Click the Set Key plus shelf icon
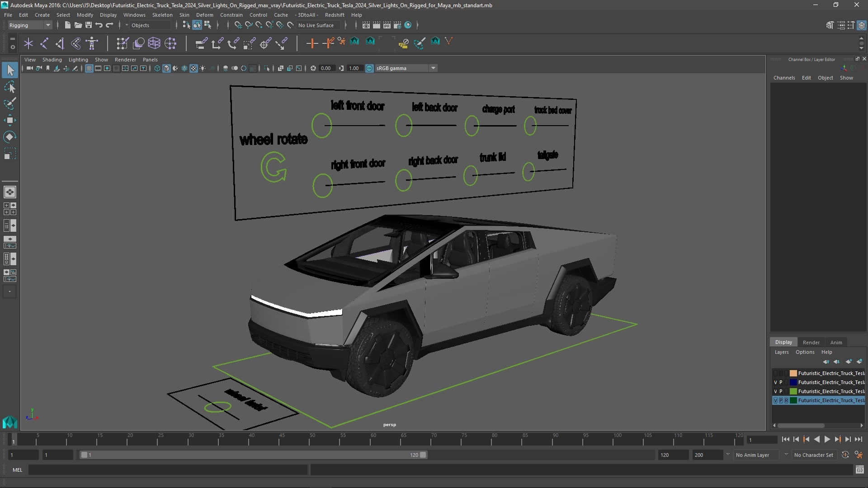 (312, 43)
